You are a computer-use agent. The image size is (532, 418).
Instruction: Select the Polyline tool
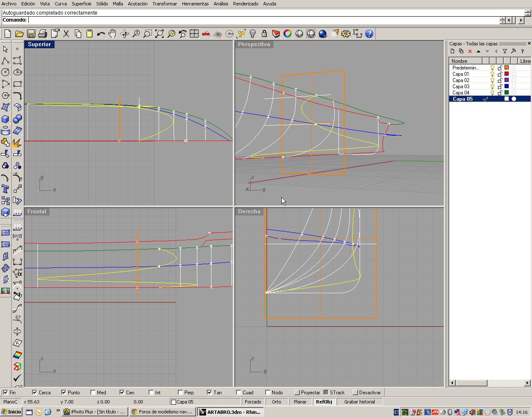[x=5, y=61]
